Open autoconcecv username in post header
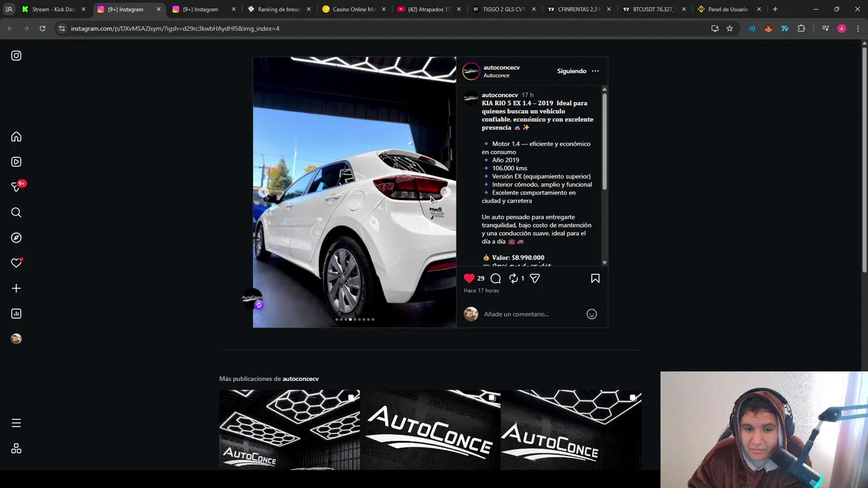Viewport: 868px width, 488px height. point(501,68)
